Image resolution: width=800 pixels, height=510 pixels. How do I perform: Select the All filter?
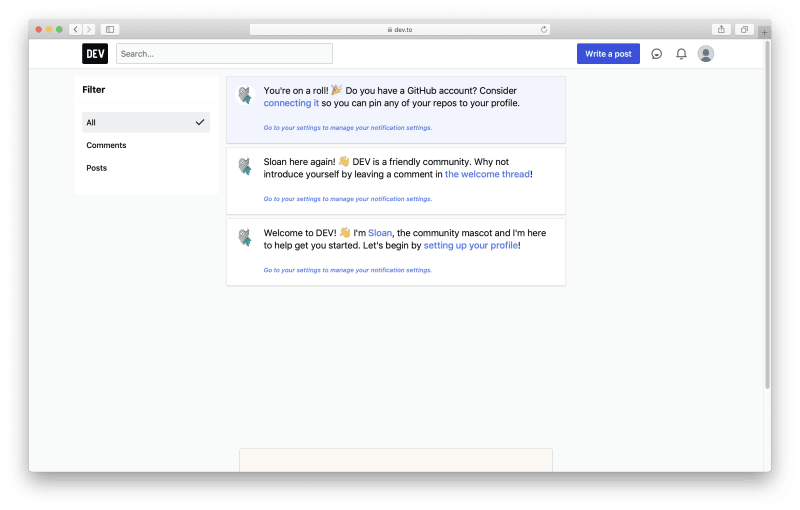[146, 122]
